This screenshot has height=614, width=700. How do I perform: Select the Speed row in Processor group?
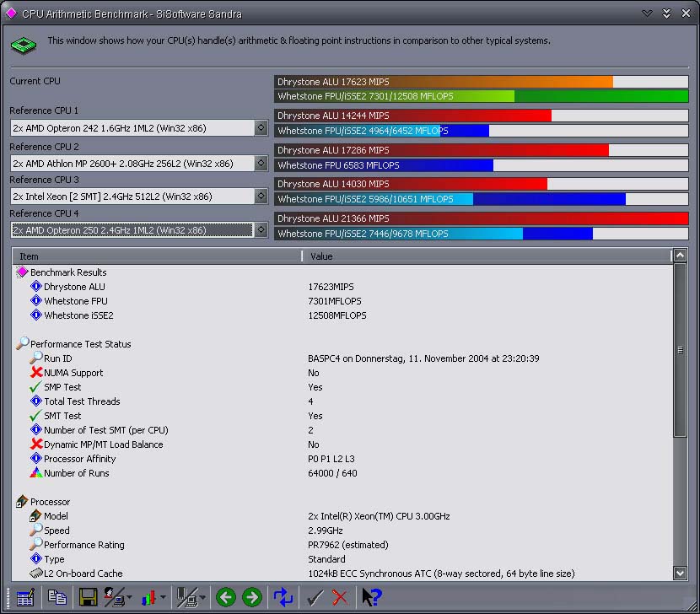343,530
